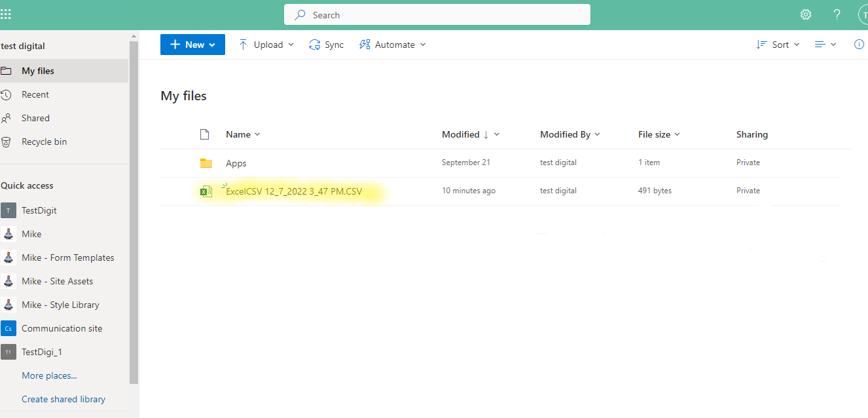Click into the Search box
Screen dimensions: 868x418
pos(437,15)
